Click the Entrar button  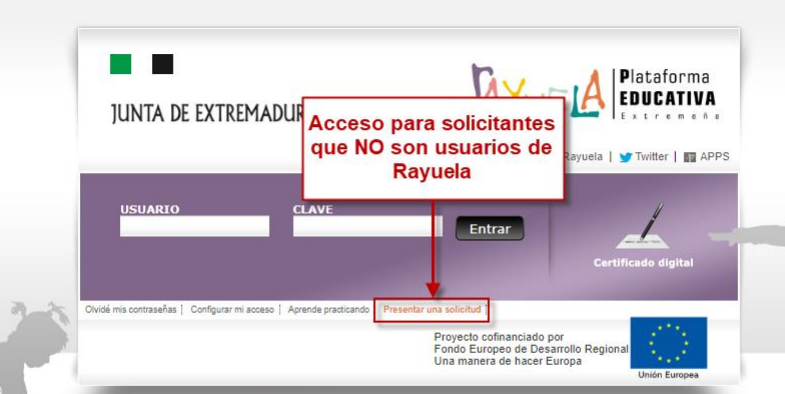(490, 229)
